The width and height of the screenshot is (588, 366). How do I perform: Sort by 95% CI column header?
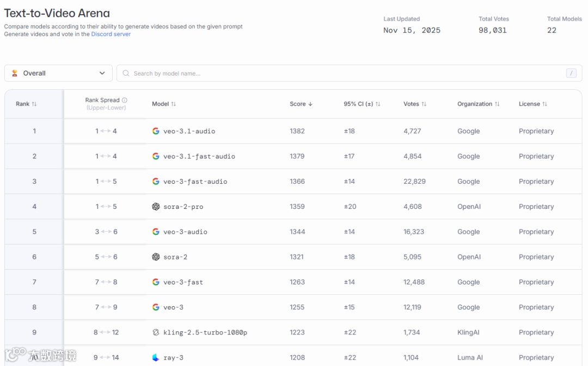click(362, 104)
